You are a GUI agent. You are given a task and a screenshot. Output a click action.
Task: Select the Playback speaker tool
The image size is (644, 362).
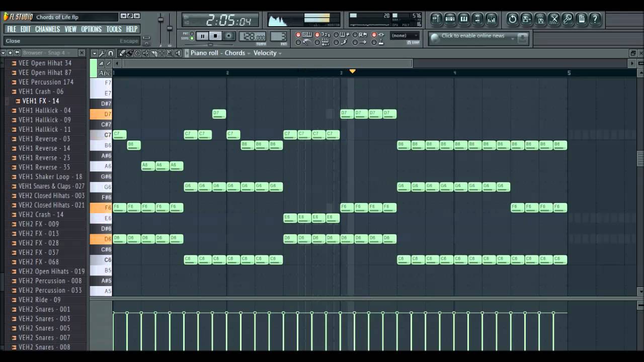[178, 53]
